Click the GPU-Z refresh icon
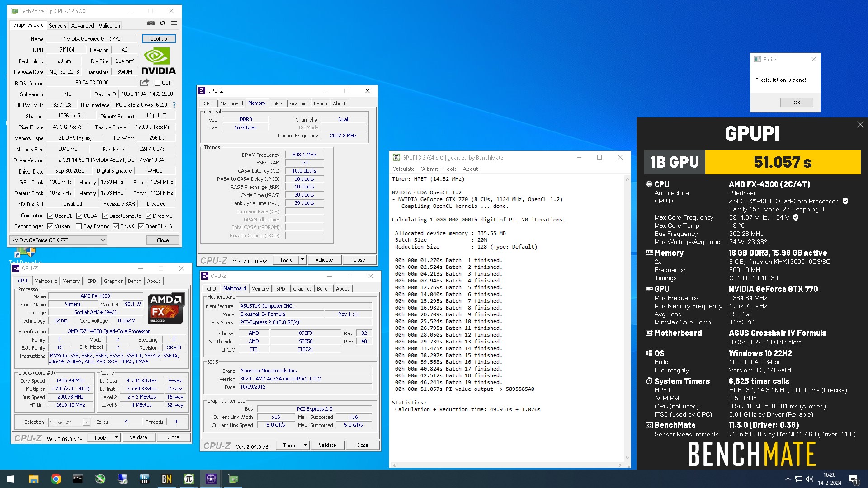The width and height of the screenshot is (868, 488). point(162,23)
